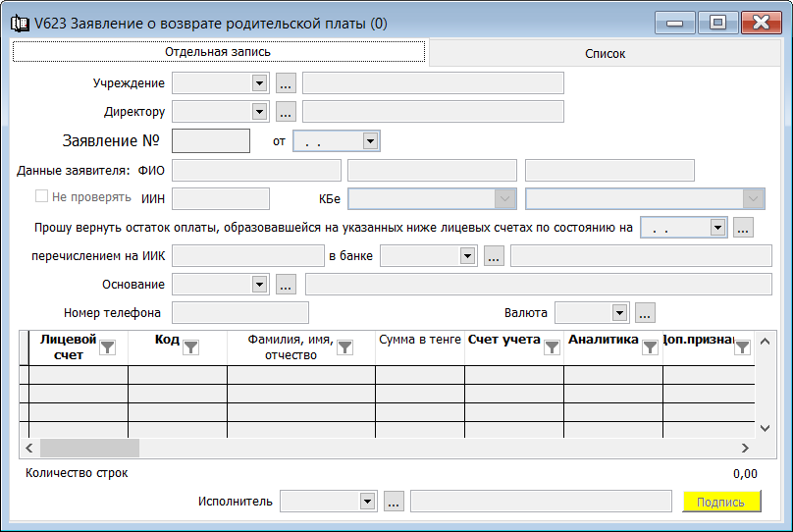Screen dimensions: 793x532
Task: Click the Доп.признак column filter icon
Action: [x=742, y=347]
